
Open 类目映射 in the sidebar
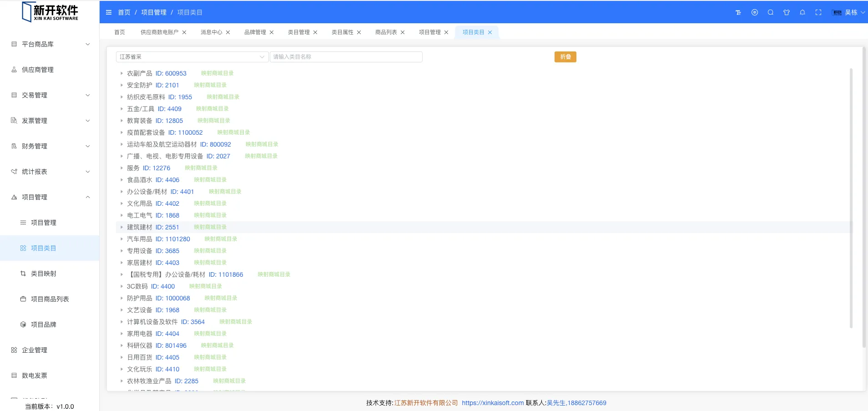[x=44, y=274]
